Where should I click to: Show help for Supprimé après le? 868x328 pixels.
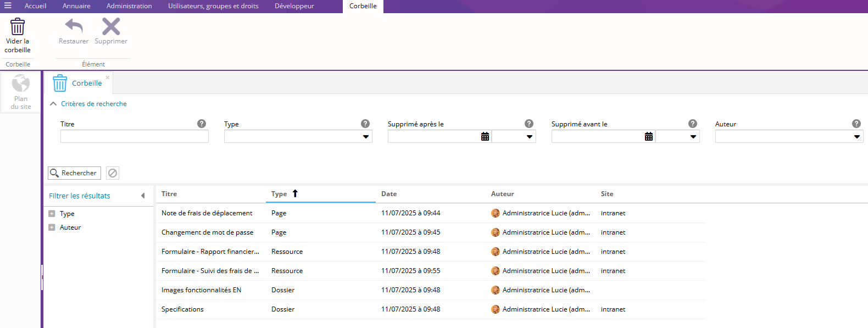[x=529, y=124]
